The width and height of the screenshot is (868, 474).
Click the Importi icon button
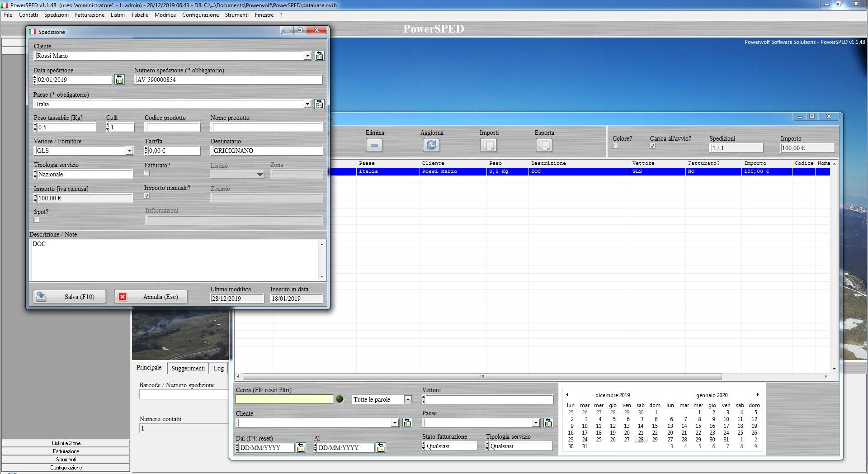click(x=488, y=145)
